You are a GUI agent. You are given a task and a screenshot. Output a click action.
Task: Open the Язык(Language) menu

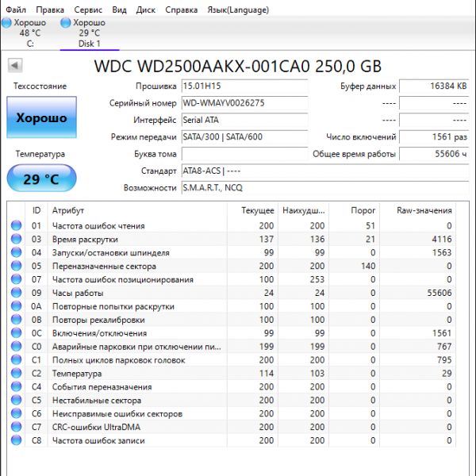coord(238,10)
